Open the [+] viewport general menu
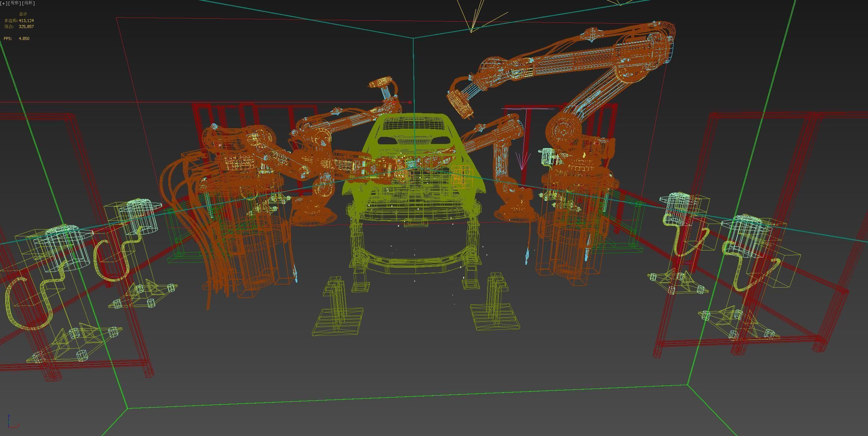This screenshot has width=868, height=436. click(x=4, y=3)
